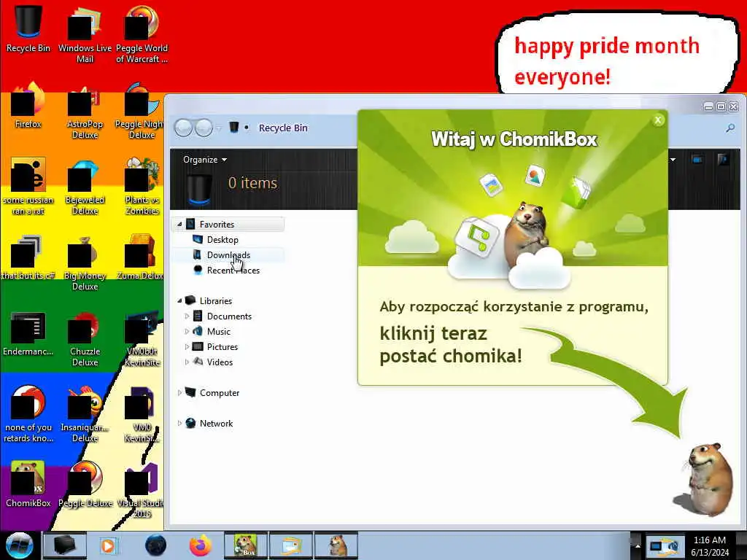This screenshot has height=560, width=747.
Task: Click Recycle Bin in address bar
Action: pos(283,128)
